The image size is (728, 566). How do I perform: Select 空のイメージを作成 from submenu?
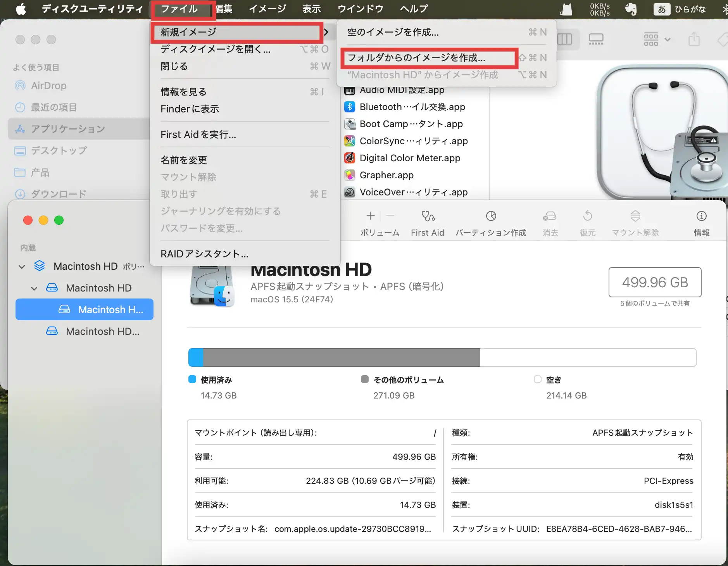[393, 32]
